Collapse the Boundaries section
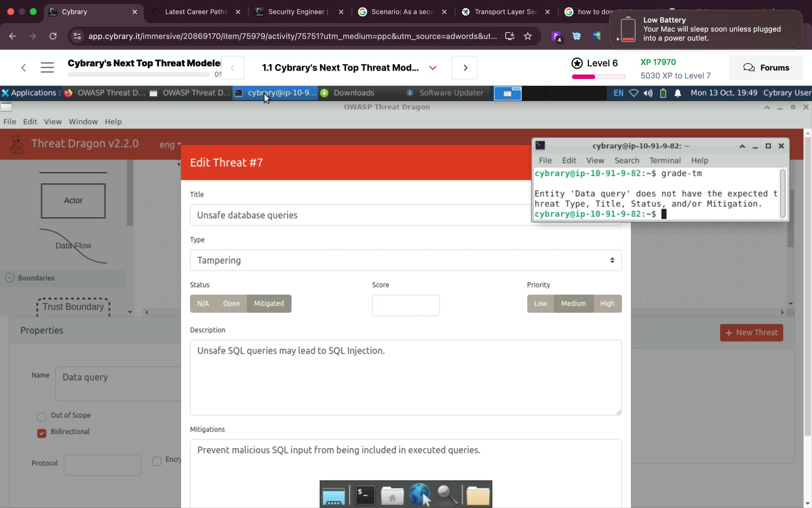 tap(10, 278)
